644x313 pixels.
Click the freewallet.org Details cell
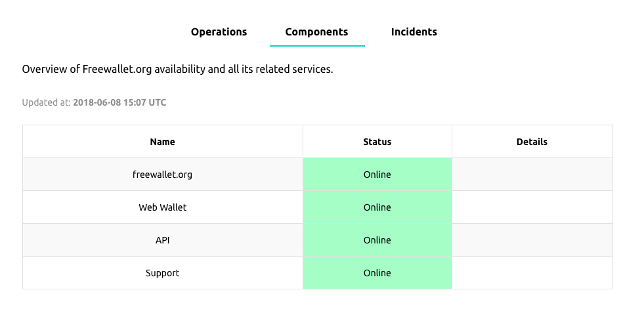(532, 174)
